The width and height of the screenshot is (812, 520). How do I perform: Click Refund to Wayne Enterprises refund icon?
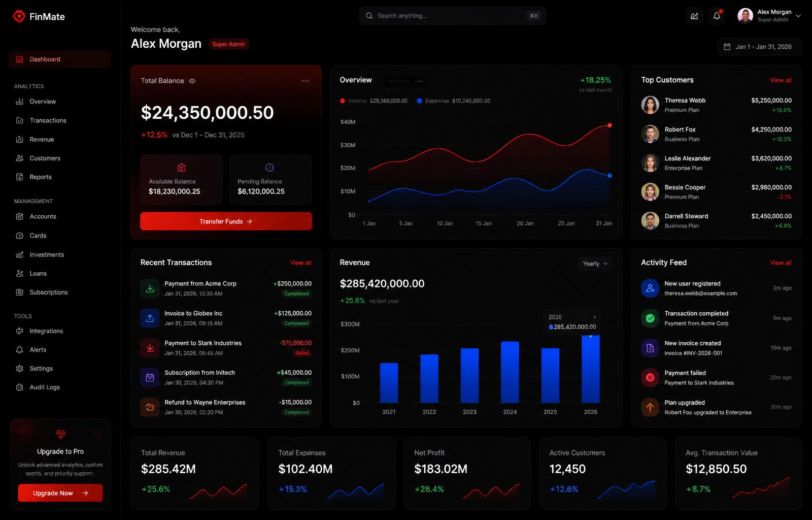(x=150, y=407)
